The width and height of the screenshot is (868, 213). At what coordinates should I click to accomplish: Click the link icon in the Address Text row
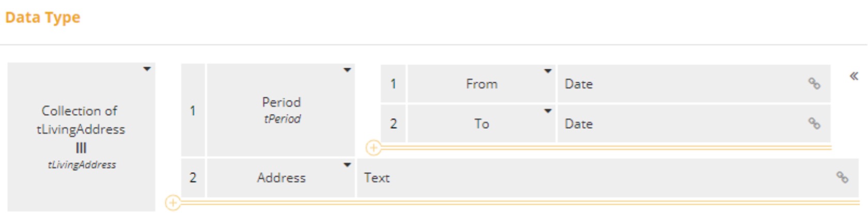(842, 178)
